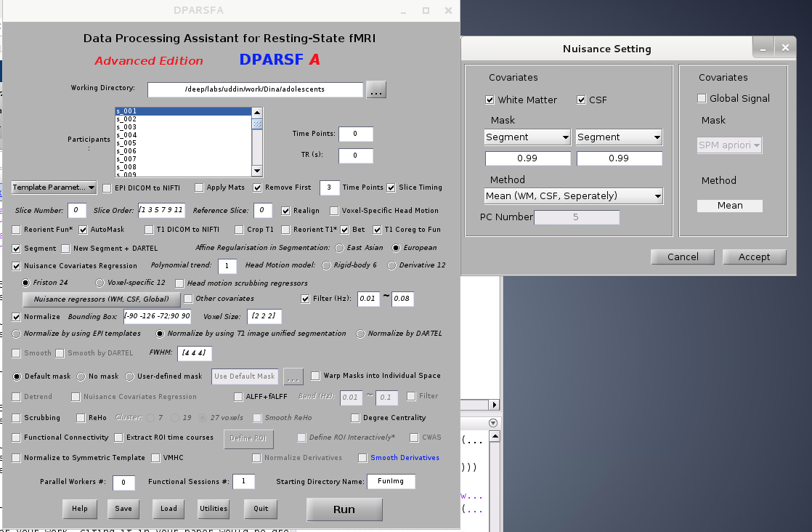This screenshot has height=532, width=812.
Task: Browse for user-defined mask file
Action: click(x=293, y=376)
